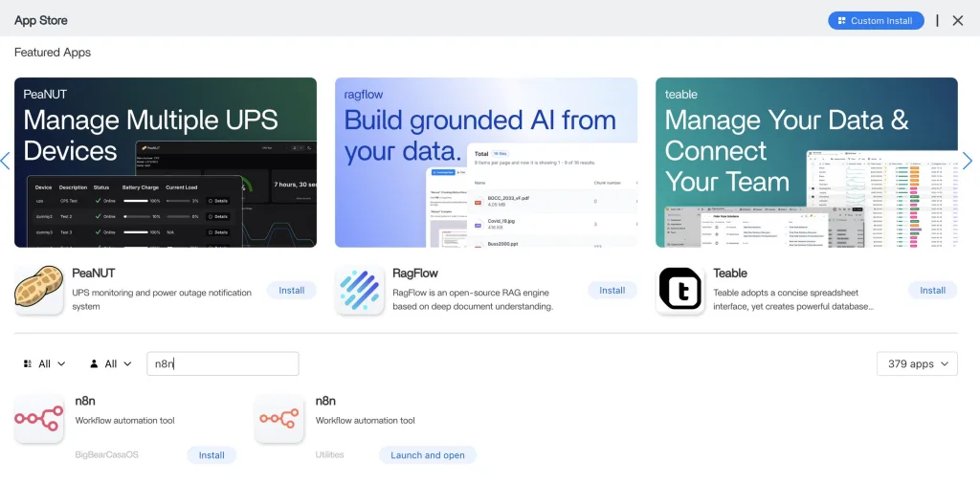Click the RagFlow app icon
Screen dimensions: 980x504
coord(360,291)
